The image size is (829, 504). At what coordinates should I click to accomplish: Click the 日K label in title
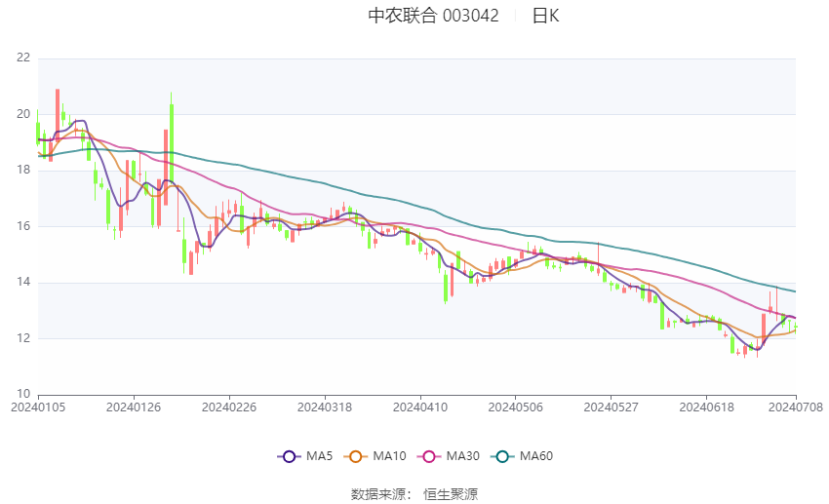(545, 16)
